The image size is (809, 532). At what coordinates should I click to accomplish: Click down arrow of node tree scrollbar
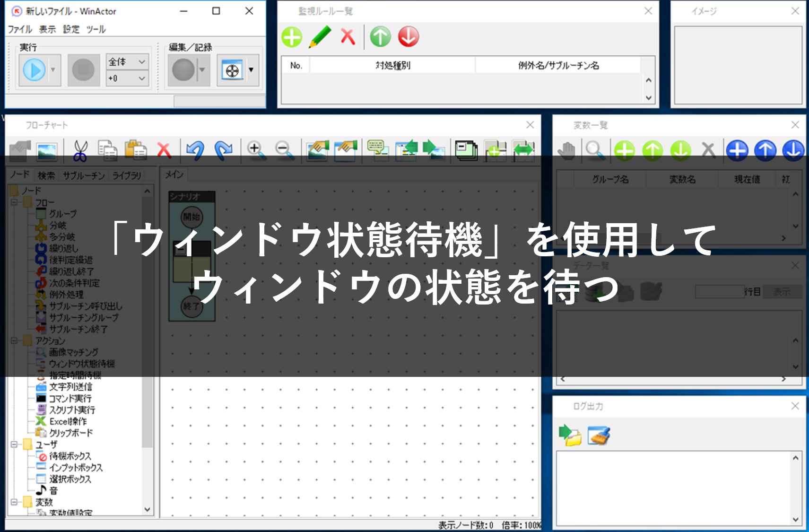pyautogui.click(x=148, y=509)
